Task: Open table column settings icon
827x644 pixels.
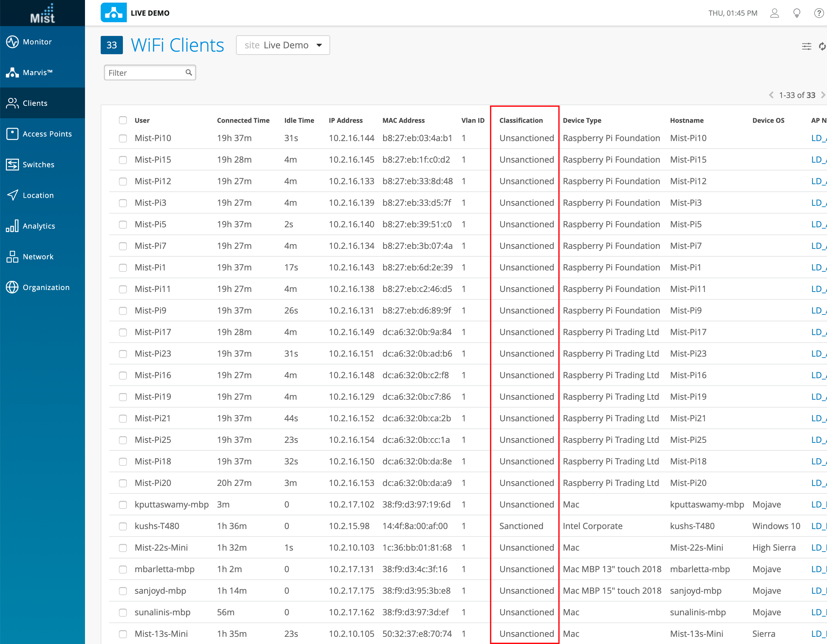Action: point(806,46)
